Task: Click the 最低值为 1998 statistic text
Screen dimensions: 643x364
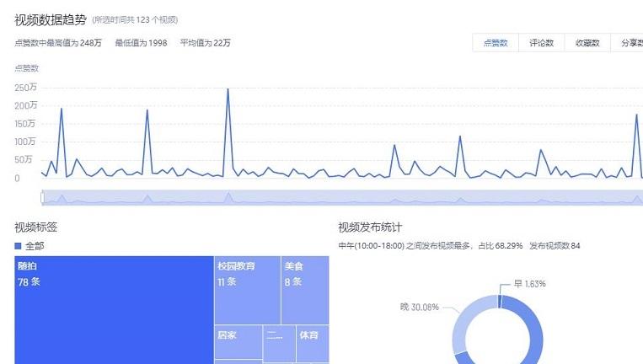Action: [141, 43]
